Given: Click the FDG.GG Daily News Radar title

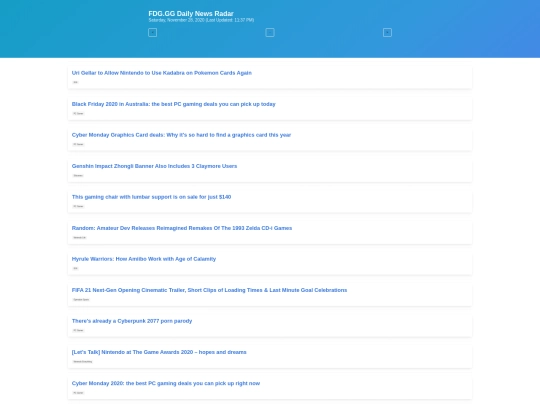Looking at the screenshot, I should 191,13.
